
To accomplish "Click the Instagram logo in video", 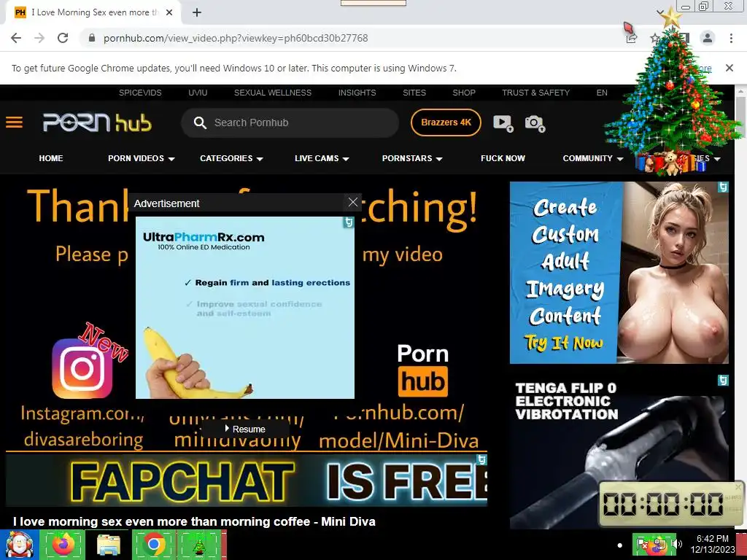I will tap(82, 368).
